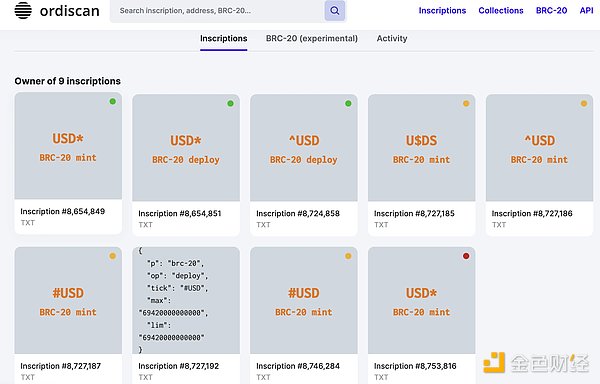Open the USD* mint thumbnail for #8,654,849
Screen dimensions: 600x384
68,146
